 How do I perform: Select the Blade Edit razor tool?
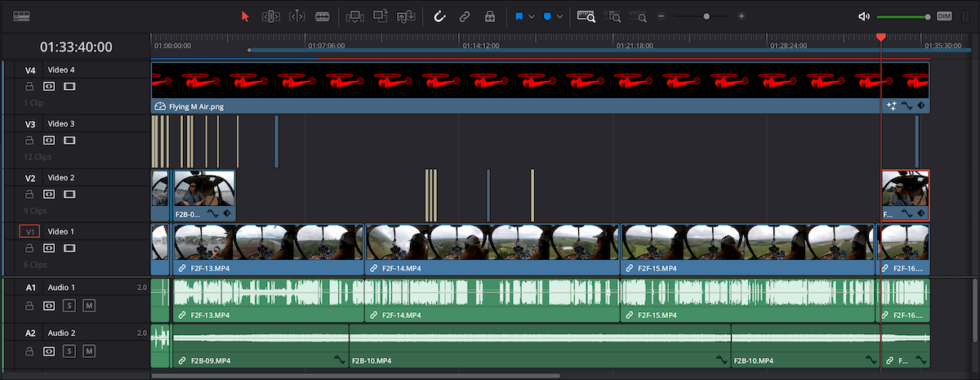click(x=323, y=16)
